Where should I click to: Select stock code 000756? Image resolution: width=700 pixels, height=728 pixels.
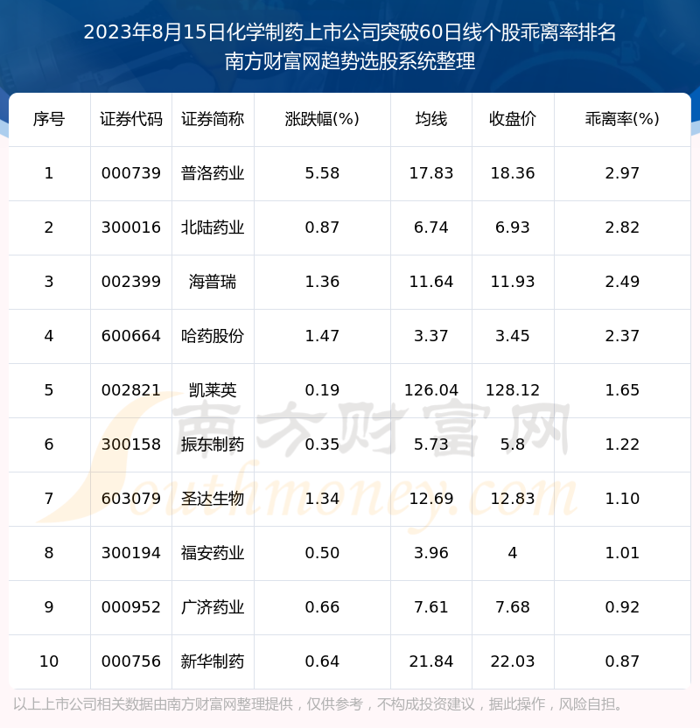click(x=131, y=662)
